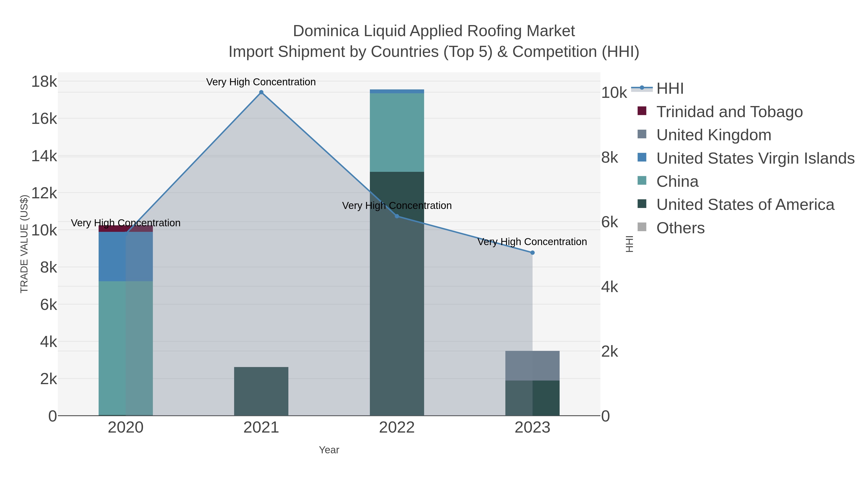Click the TRADE VALUE (US$) axis title

point(24,244)
